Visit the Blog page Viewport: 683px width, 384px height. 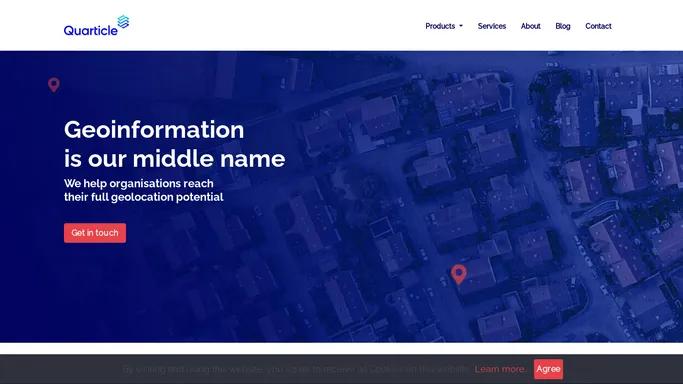(x=563, y=26)
